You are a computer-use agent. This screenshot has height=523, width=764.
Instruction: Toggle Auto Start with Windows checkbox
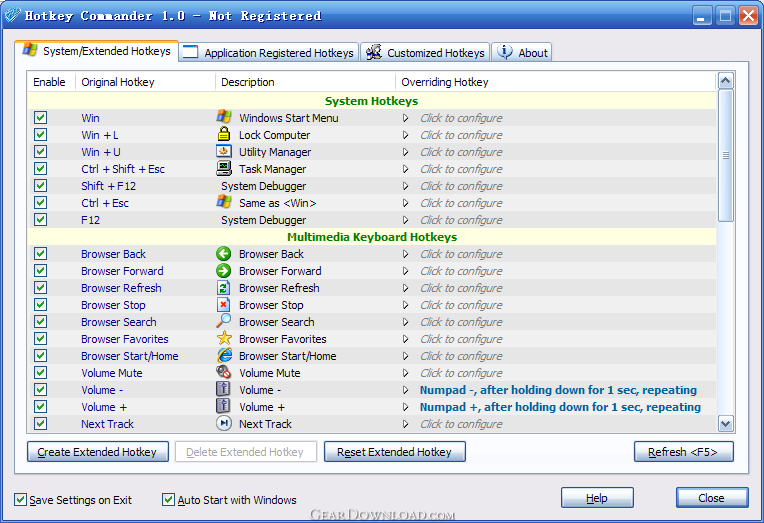click(x=168, y=500)
